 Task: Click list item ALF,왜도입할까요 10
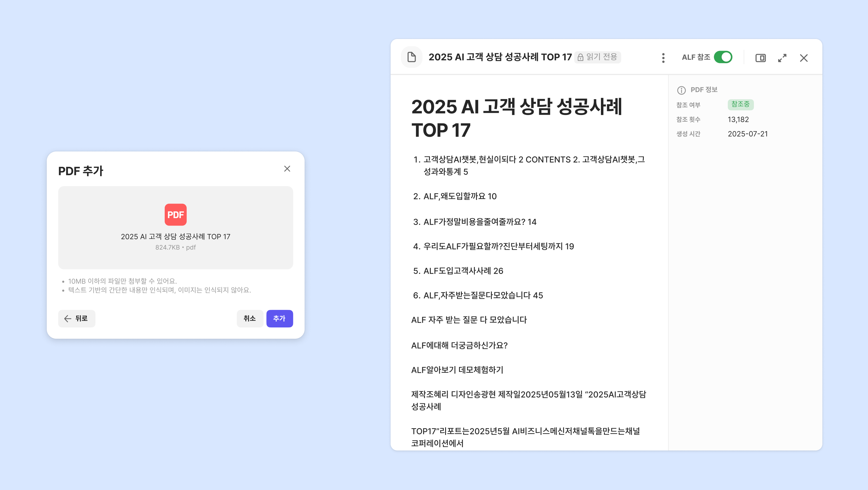460,196
